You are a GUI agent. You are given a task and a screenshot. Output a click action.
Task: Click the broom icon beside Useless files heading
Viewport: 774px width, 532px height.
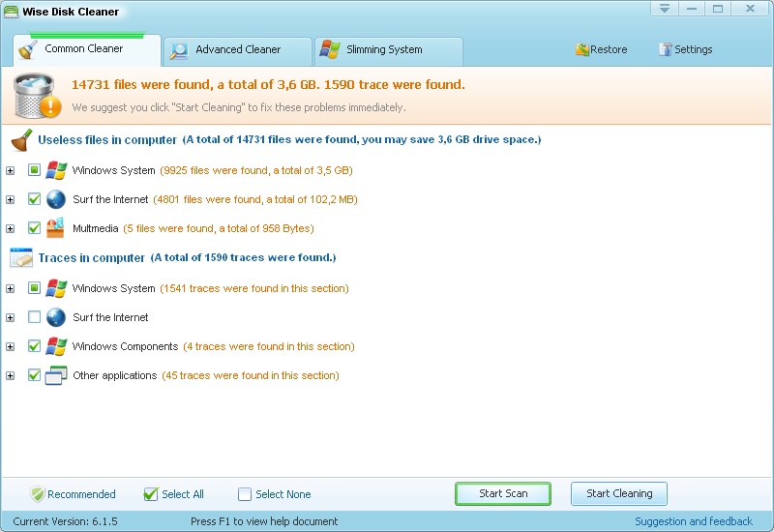pos(21,140)
